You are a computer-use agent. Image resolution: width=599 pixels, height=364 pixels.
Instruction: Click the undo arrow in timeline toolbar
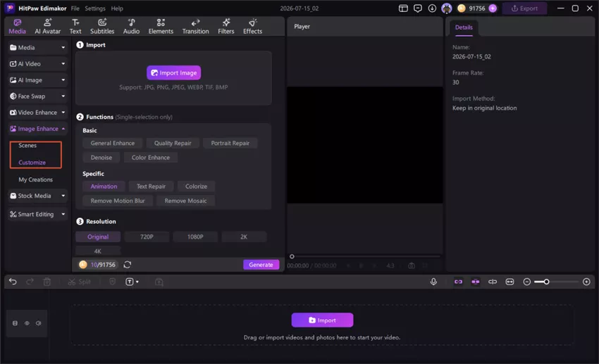click(13, 282)
